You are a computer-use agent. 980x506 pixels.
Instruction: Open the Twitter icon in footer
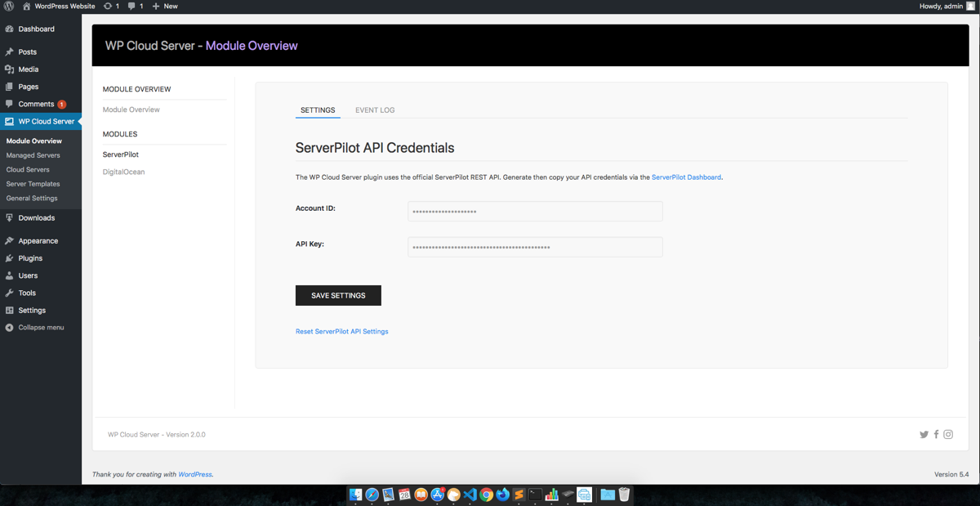pos(924,435)
